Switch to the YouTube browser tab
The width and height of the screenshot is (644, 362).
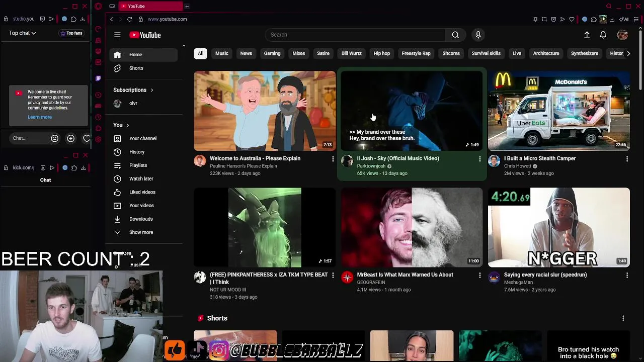pos(151,7)
